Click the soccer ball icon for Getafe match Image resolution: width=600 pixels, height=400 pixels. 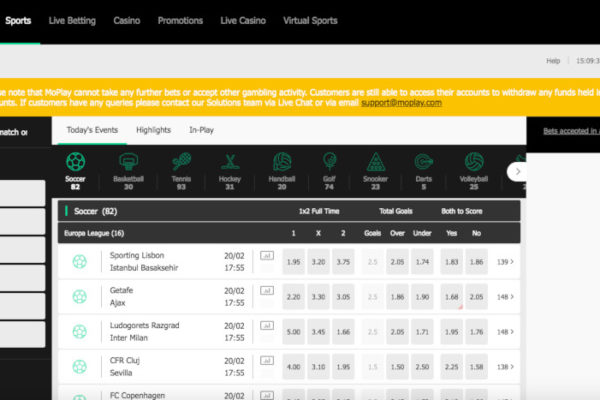[x=80, y=297]
